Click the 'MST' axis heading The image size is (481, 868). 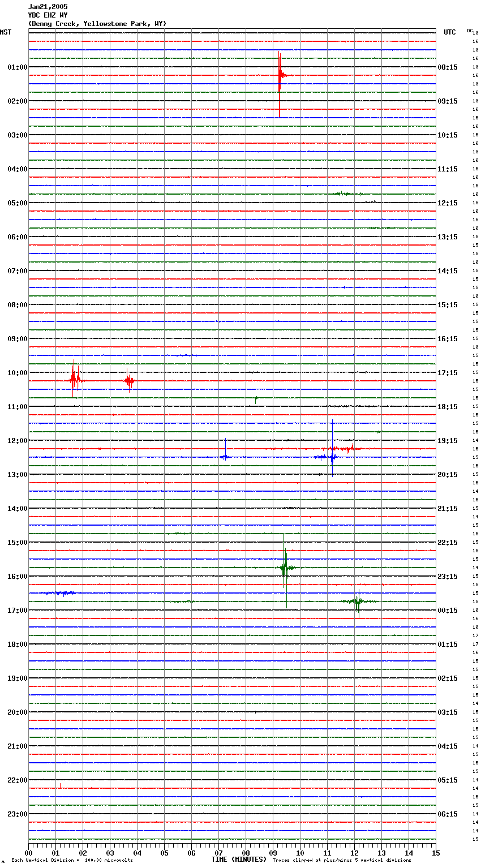coord(6,32)
